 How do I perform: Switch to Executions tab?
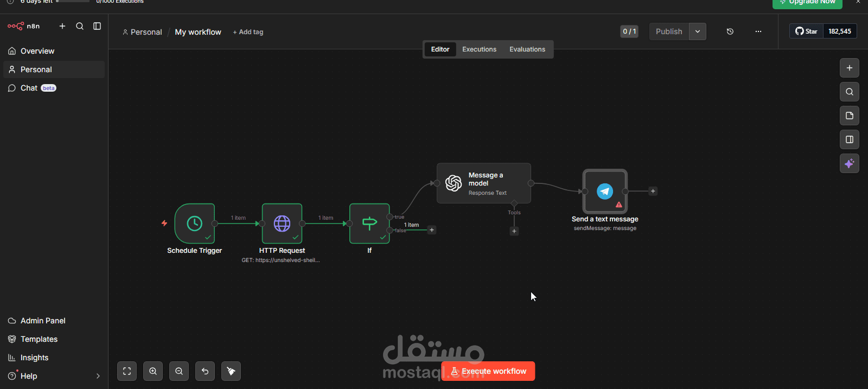tap(479, 49)
